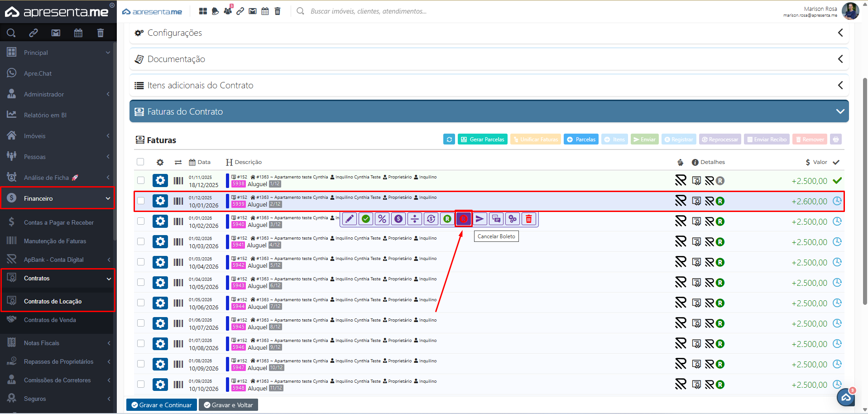Open Manutenção de Faturas sidebar item
The height and width of the screenshot is (414, 868).
click(55, 241)
